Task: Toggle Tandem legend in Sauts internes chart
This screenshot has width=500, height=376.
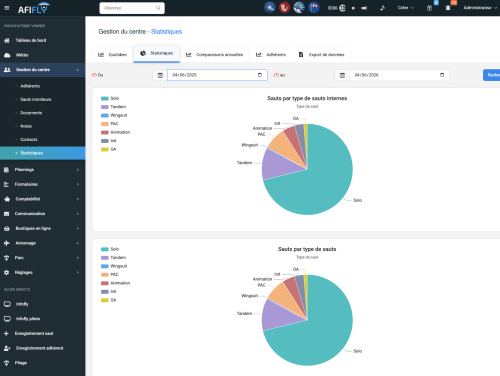Action: 113,107
